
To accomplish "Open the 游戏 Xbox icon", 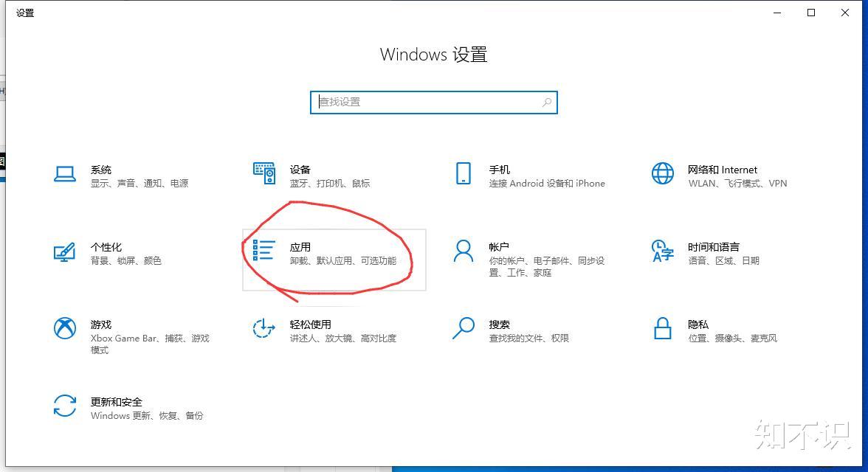I will point(65,328).
